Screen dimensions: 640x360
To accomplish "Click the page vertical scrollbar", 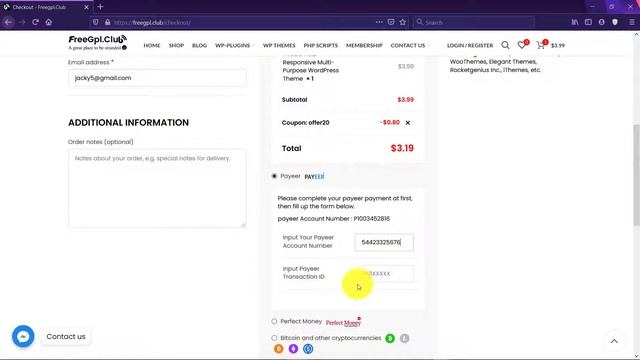I will 636,175.
